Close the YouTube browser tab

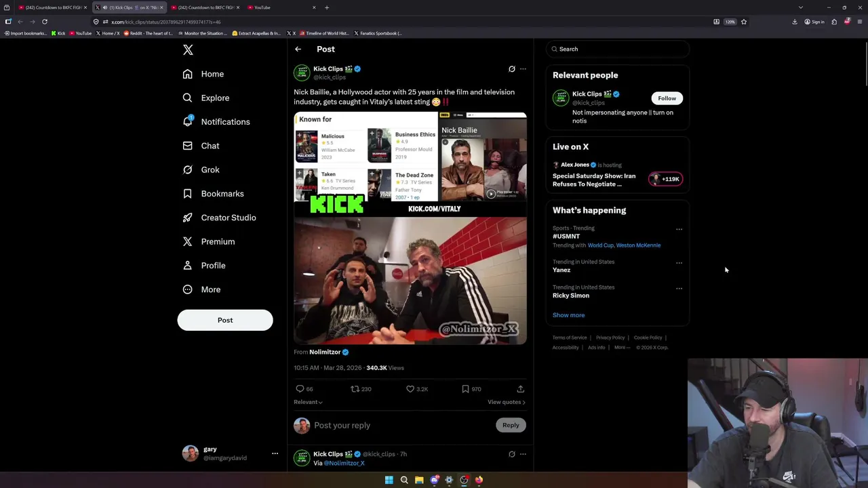pyautogui.click(x=314, y=7)
